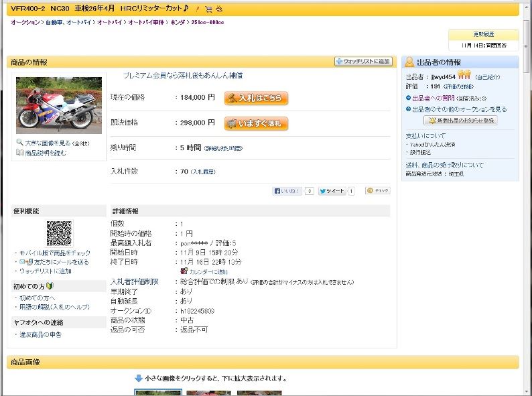
Task: Click the calendar icon beside カレンダーに追加
Action: coord(184,271)
